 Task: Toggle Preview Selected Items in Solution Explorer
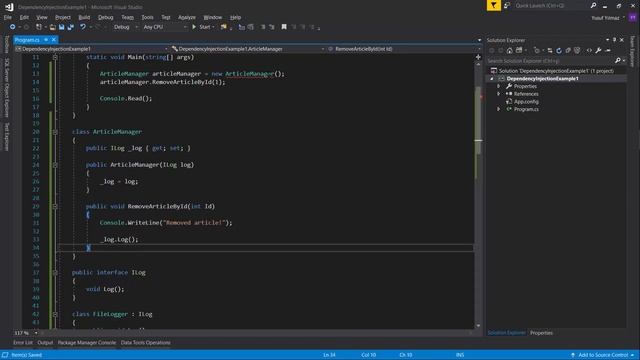point(608,51)
